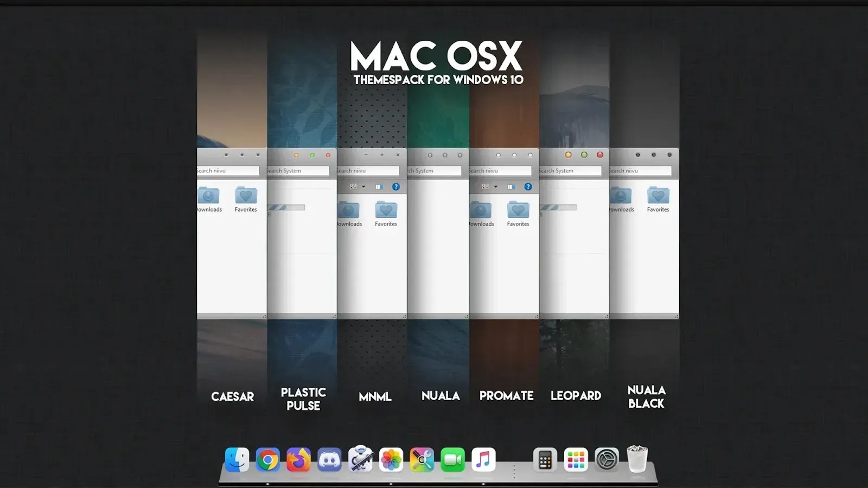The height and width of the screenshot is (488, 868).
Task: Select Downloads folder in the MNML window
Action: 349,214
